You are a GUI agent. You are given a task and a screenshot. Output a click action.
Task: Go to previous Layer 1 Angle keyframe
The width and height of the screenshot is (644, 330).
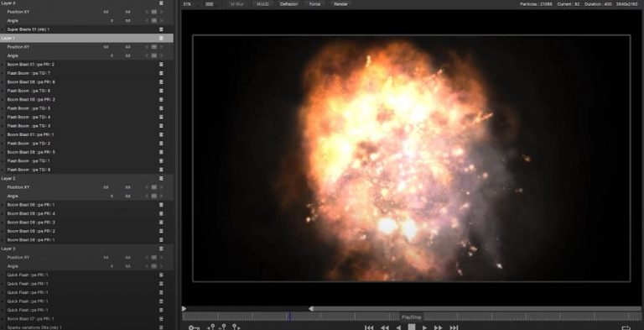pos(147,55)
